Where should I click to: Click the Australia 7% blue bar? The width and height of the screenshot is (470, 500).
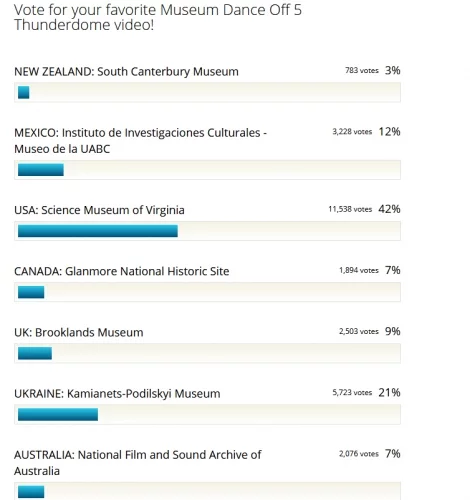[x=31, y=492]
